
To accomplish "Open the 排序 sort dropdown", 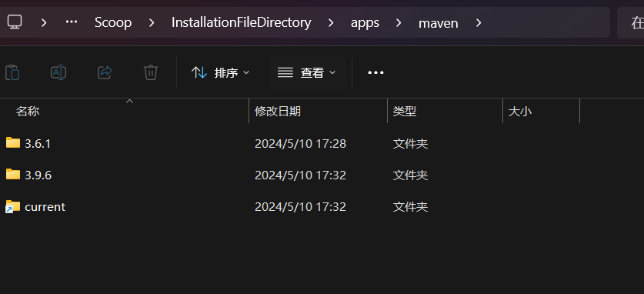I will click(x=221, y=72).
